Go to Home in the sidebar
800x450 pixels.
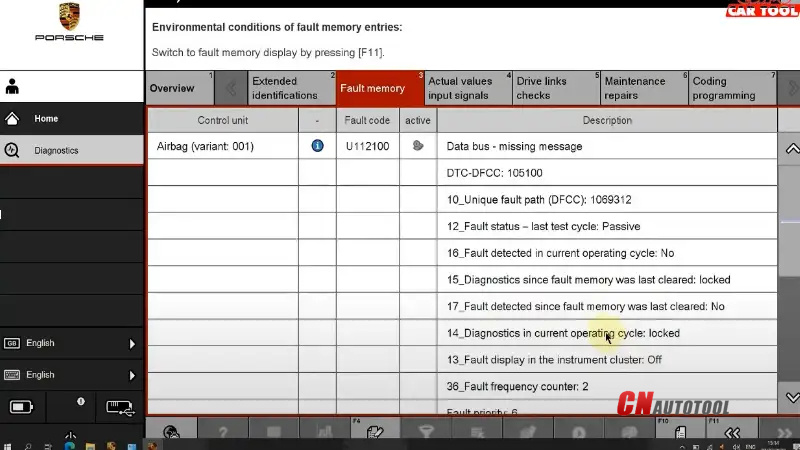(71, 118)
